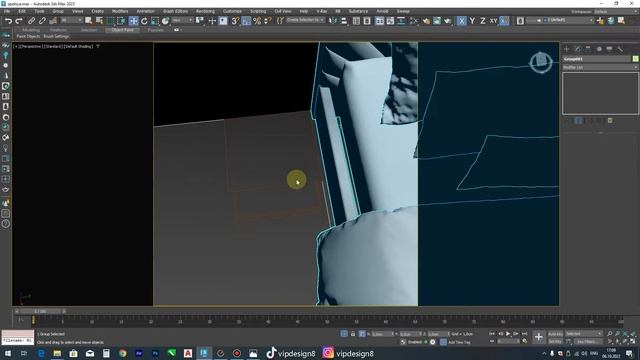The height and width of the screenshot is (360, 640).
Task: Click the Align tool icon
Action: point(344,20)
